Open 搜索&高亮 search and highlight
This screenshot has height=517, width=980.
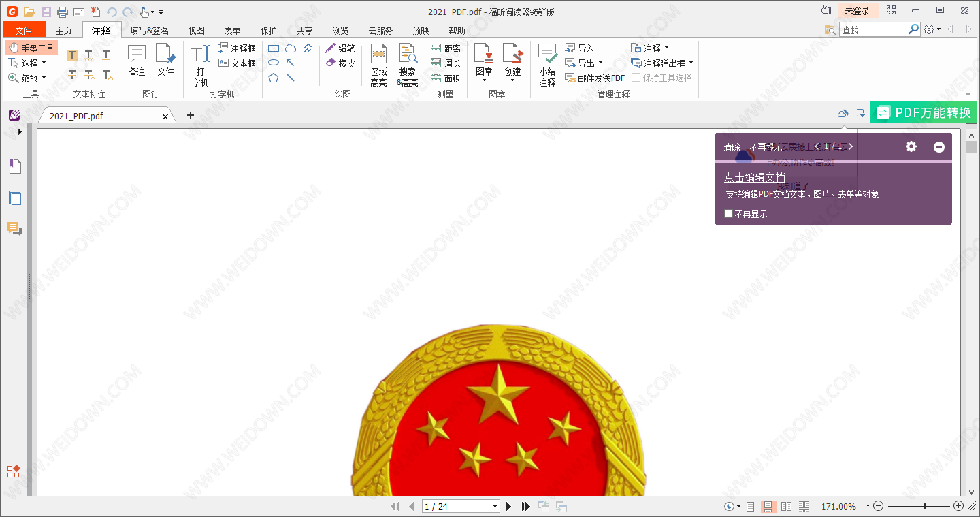(408, 66)
